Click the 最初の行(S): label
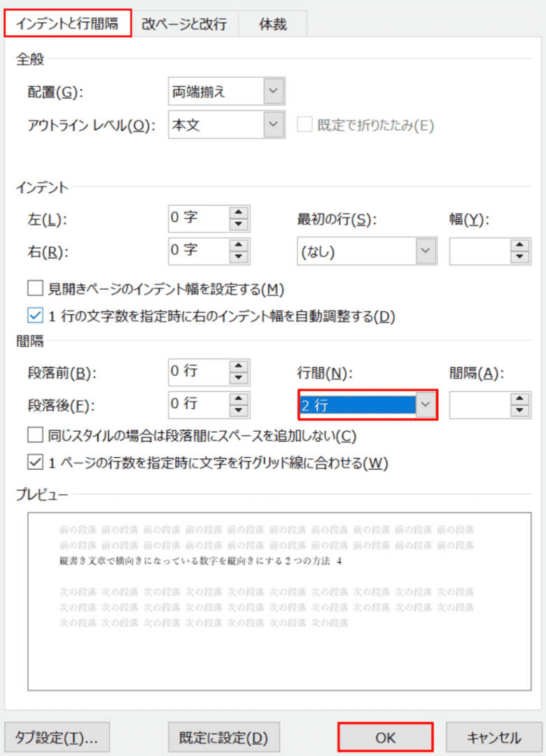 click(x=337, y=219)
